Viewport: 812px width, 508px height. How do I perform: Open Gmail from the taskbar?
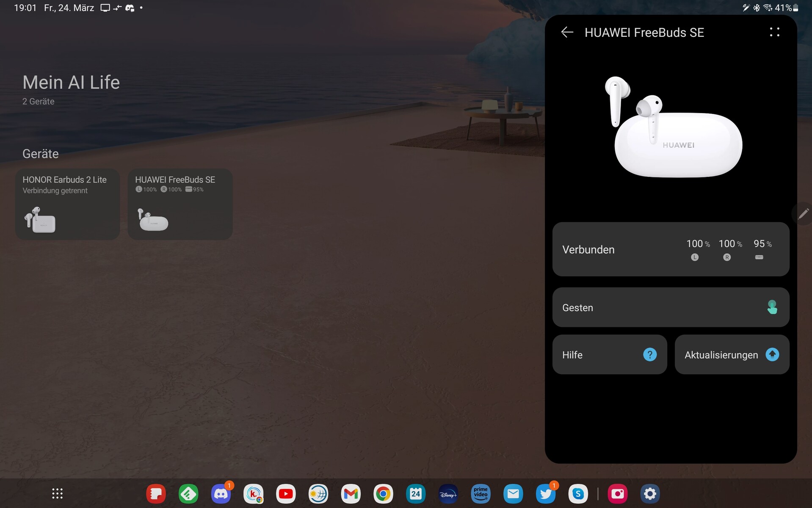click(x=351, y=494)
